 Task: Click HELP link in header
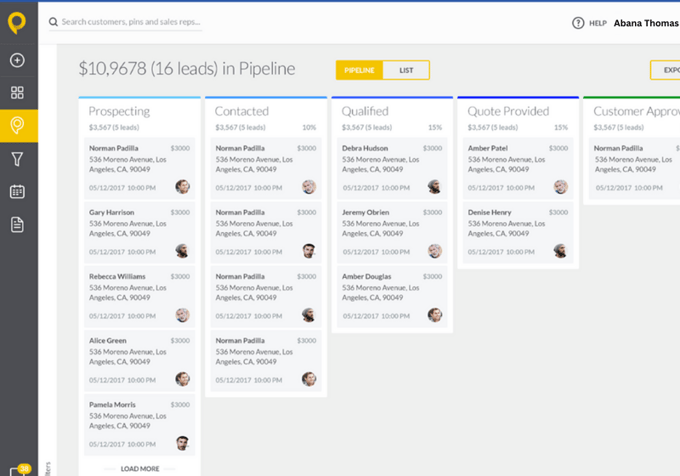(x=598, y=23)
